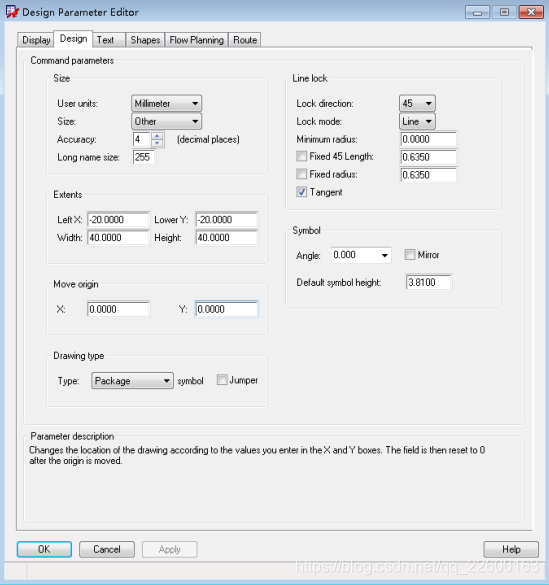
Task: Enable the Mirror checkbox
Action: click(410, 255)
